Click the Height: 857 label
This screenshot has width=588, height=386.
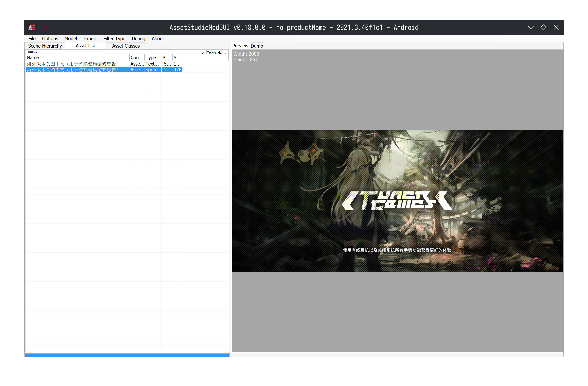click(x=245, y=60)
